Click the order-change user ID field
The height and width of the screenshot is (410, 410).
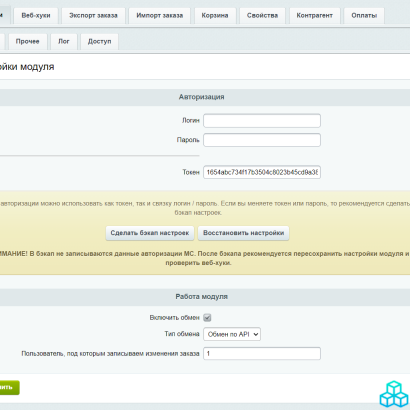(262, 354)
